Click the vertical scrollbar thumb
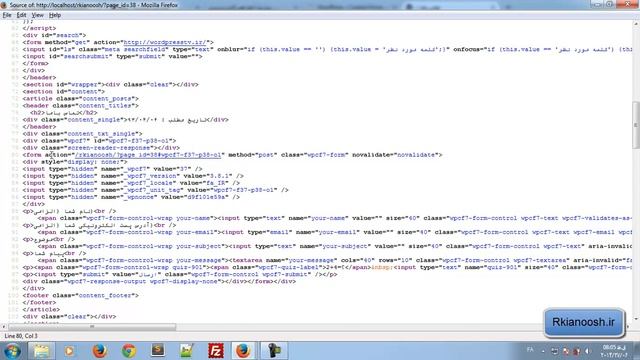The width and height of the screenshot is (640, 360). (636, 125)
